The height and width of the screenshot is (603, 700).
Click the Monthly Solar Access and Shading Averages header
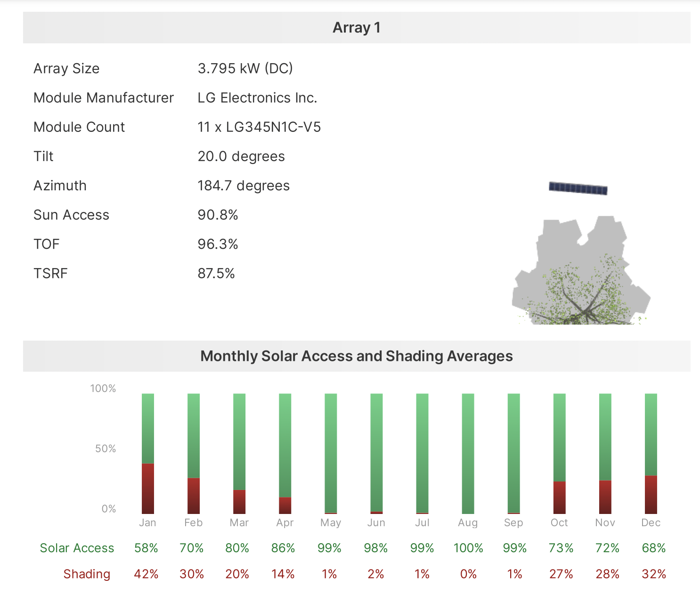(357, 356)
